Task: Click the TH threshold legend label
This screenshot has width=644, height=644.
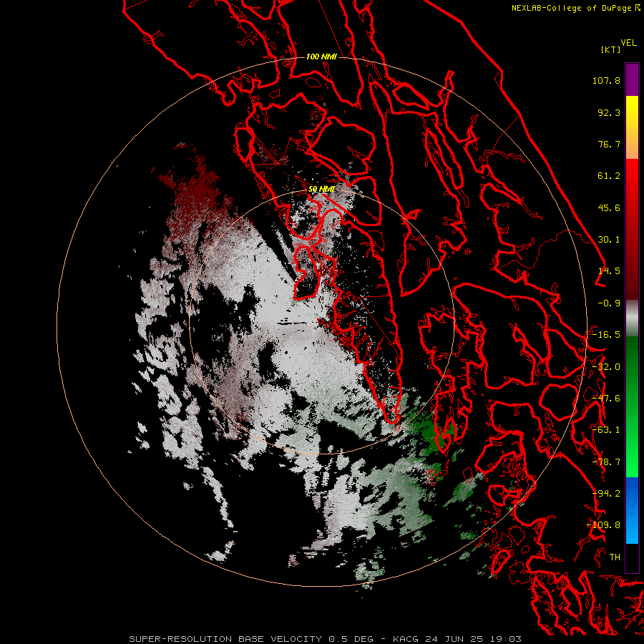Action: pyautogui.click(x=615, y=557)
